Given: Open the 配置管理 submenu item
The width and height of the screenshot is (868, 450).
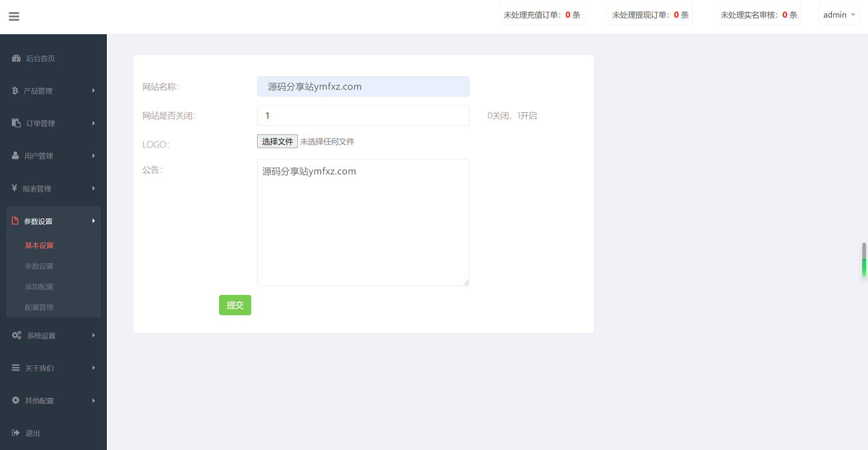Looking at the screenshot, I should click(x=39, y=308).
